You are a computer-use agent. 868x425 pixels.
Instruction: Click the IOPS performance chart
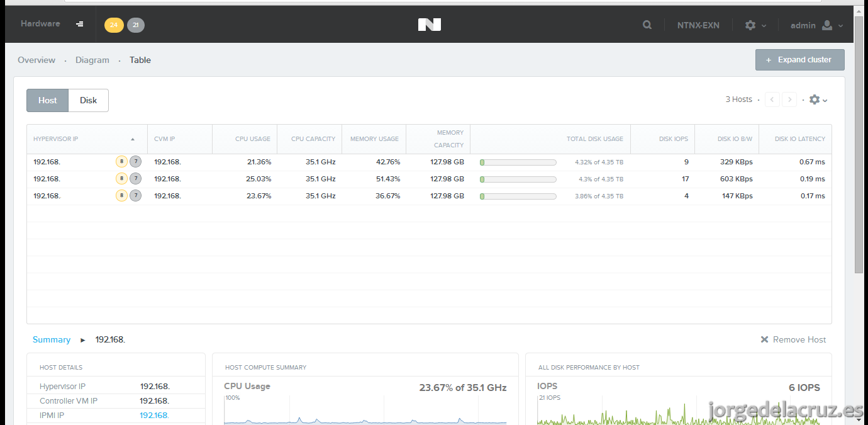[x=679, y=410]
